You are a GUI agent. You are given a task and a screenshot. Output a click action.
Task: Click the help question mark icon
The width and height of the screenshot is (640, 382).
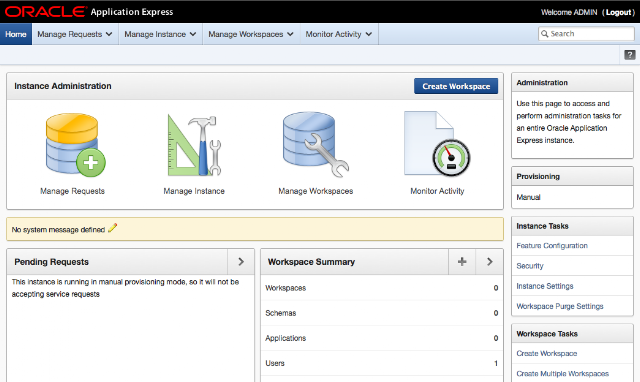tap(630, 55)
